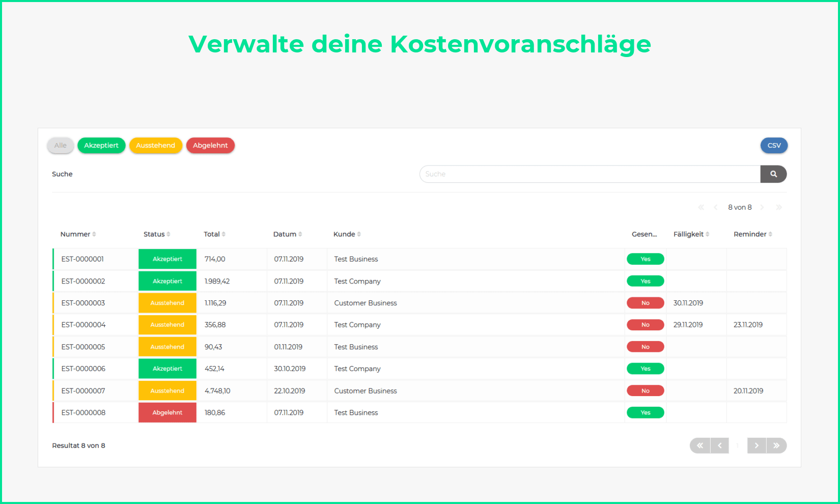Sort table by Nummer column arrows
This screenshot has height=504, width=840.
point(94,234)
